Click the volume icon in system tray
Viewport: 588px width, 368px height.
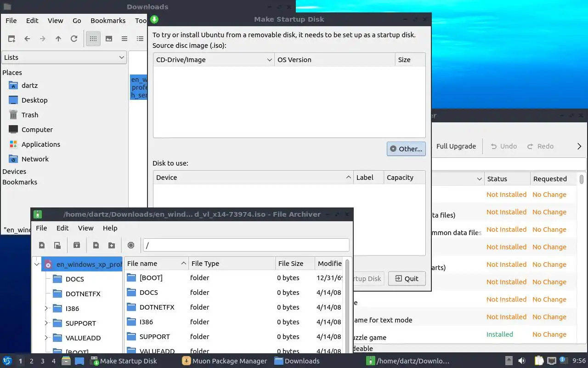pyautogui.click(x=522, y=361)
